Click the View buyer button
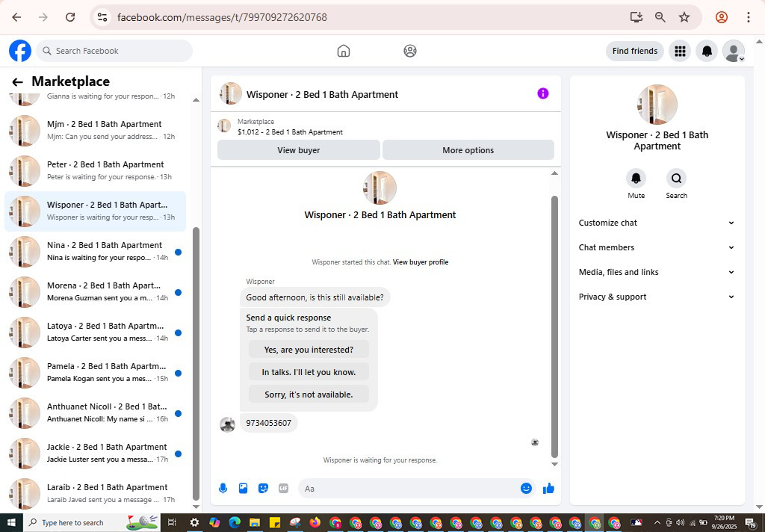 (x=299, y=150)
